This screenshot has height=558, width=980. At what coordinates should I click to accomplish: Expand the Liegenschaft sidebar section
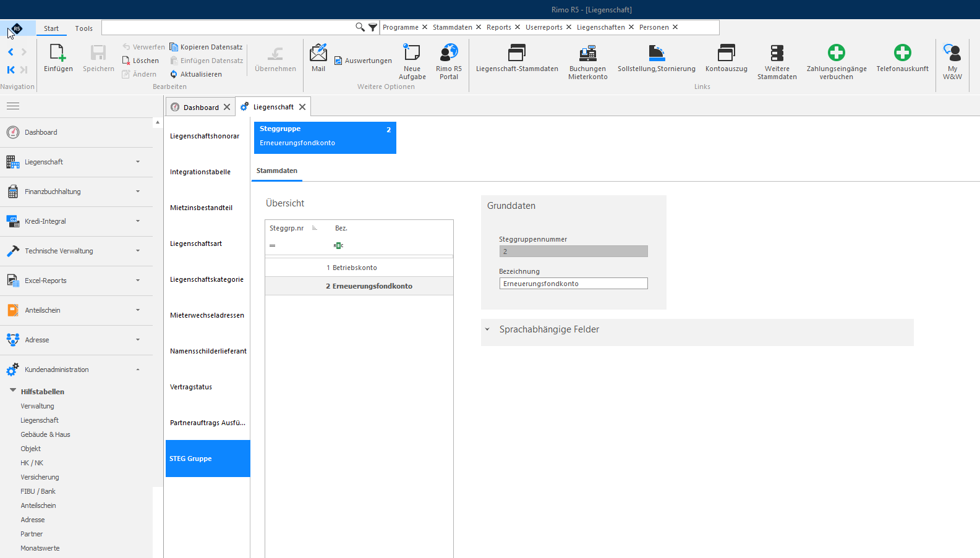[76, 162]
